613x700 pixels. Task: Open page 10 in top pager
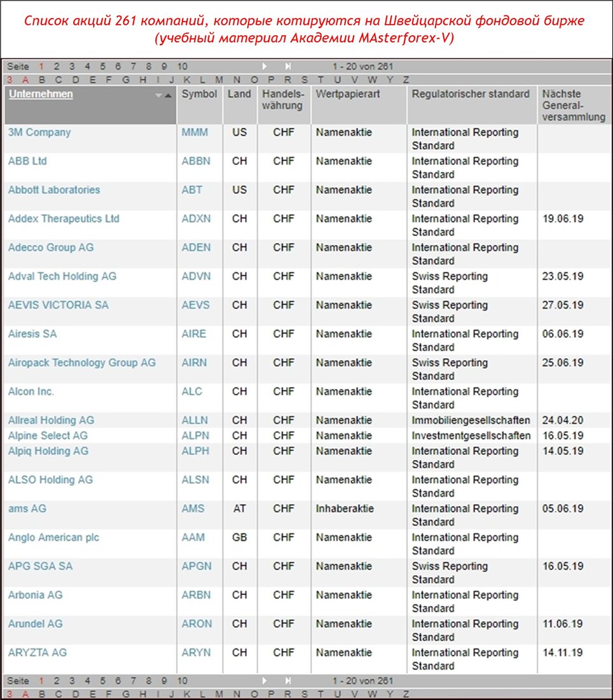tap(182, 67)
